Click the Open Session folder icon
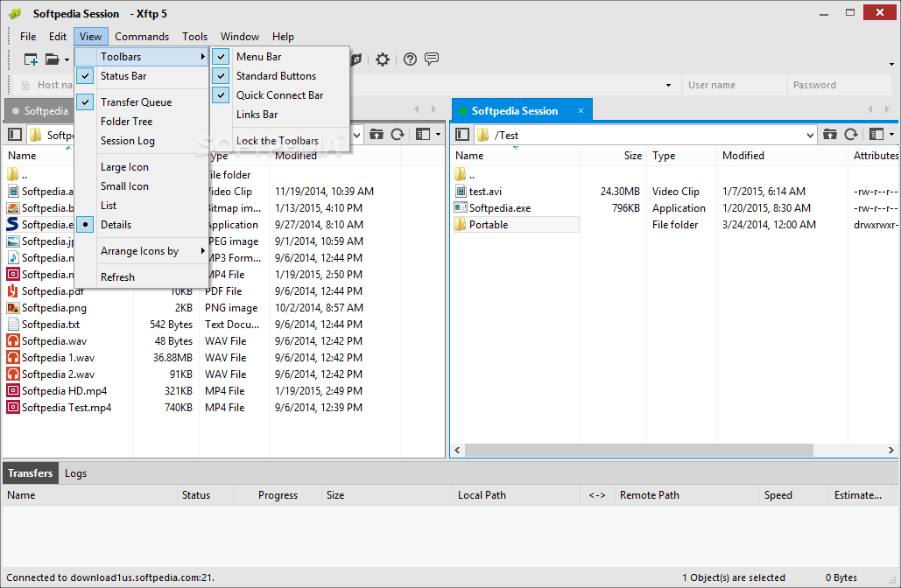The width and height of the screenshot is (901, 588). 53,59
